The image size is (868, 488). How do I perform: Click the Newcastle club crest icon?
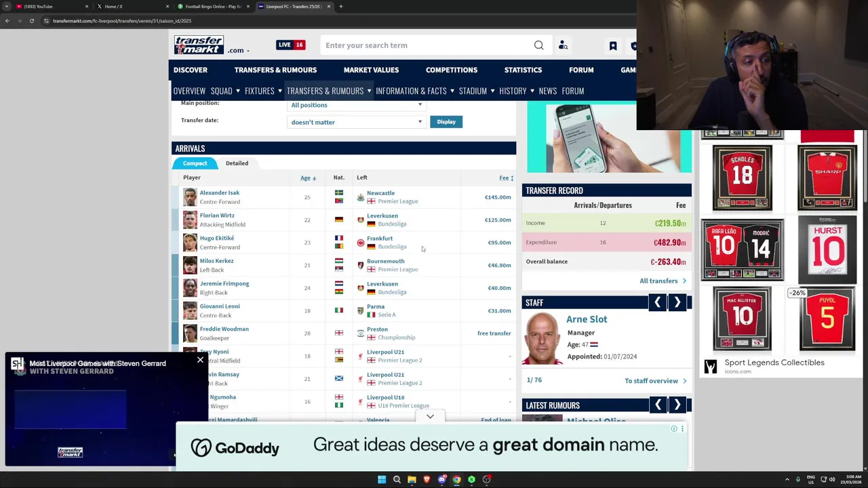point(361,197)
